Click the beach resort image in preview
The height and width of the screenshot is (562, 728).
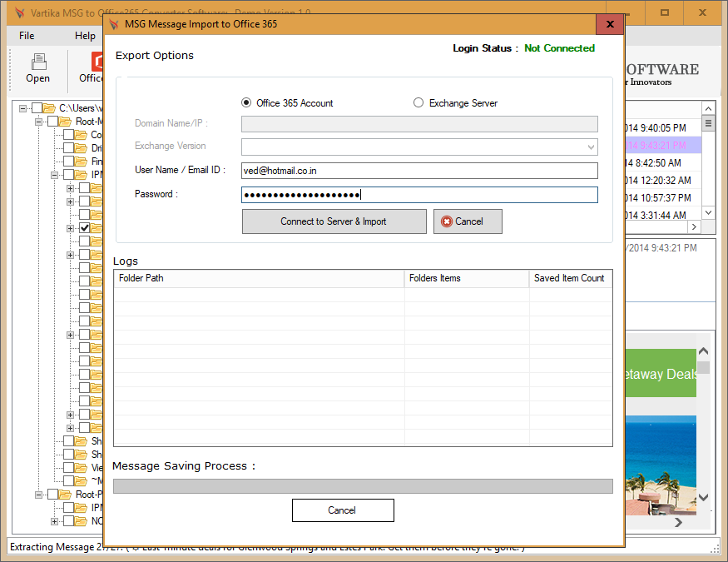point(661,465)
